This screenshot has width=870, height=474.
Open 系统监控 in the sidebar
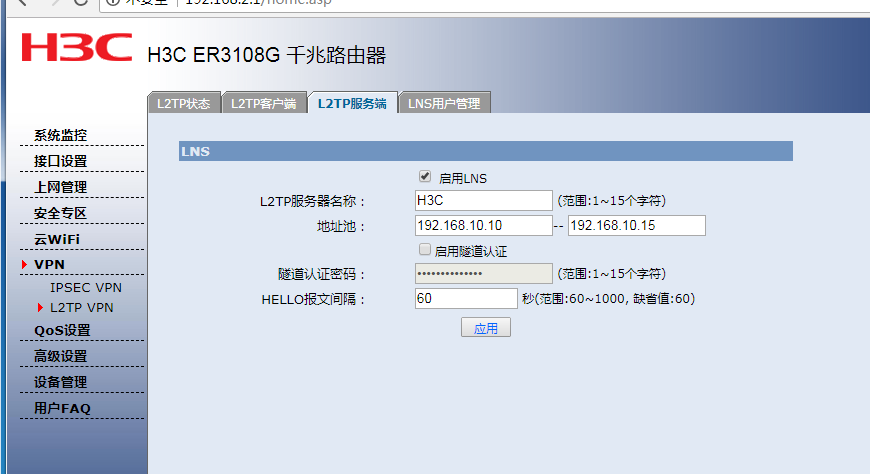click(x=60, y=135)
